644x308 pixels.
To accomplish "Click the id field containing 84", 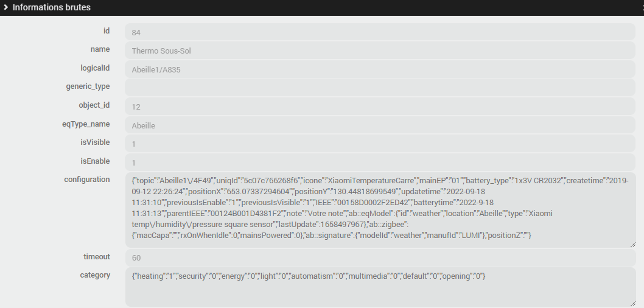I will point(380,32).
